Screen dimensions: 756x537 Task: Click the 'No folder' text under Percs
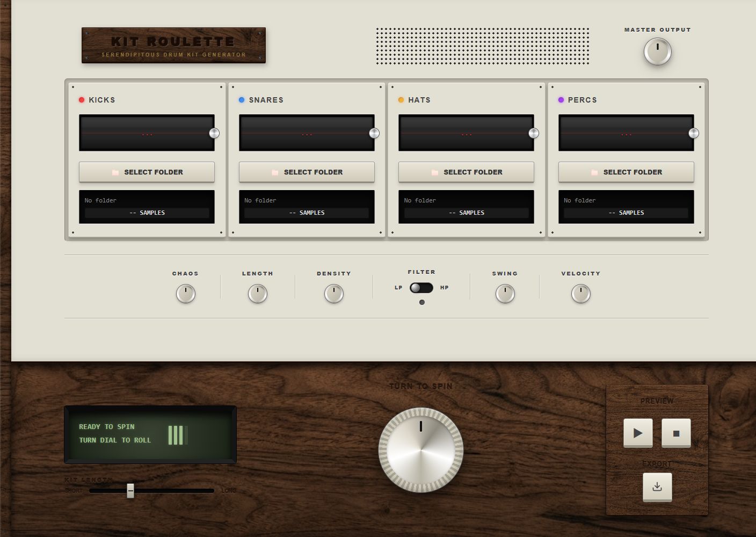580,200
